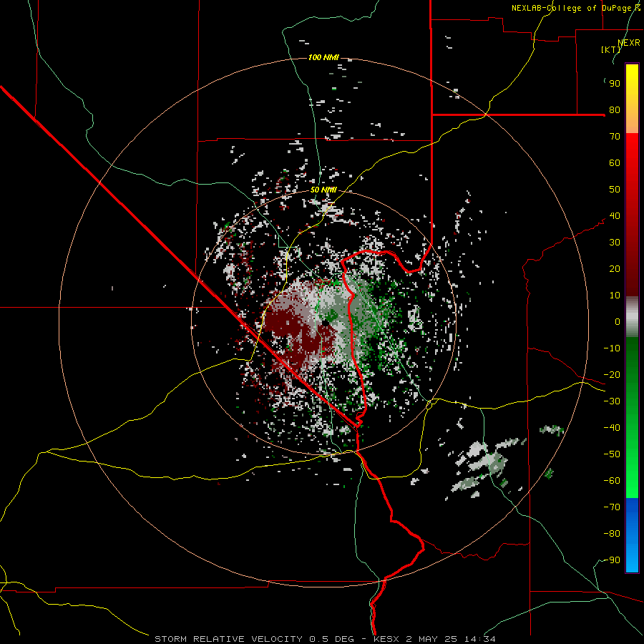This screenshot has width=644, height=644.
Task: Click the 30 value on the velocity scale
Action: (x=615, y=243)
